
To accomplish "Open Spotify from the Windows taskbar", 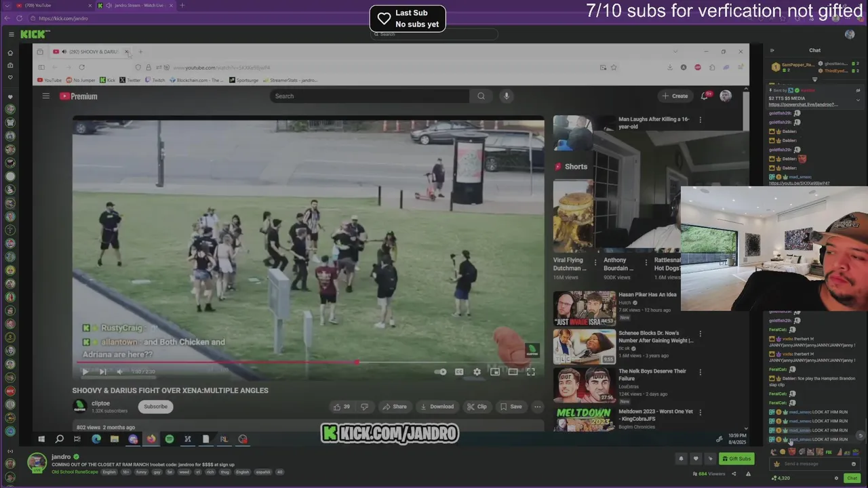I will [170, 439].
